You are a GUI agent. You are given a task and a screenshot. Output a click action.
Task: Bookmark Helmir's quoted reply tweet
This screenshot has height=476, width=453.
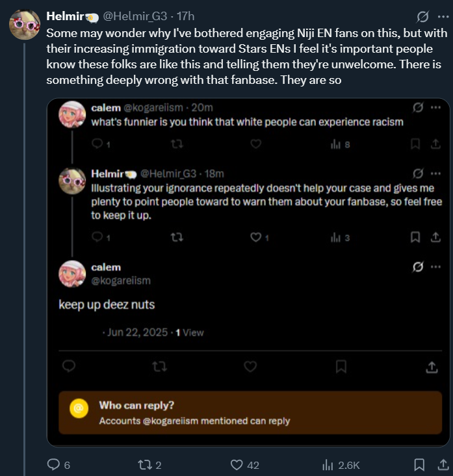[x=415, y=238]
